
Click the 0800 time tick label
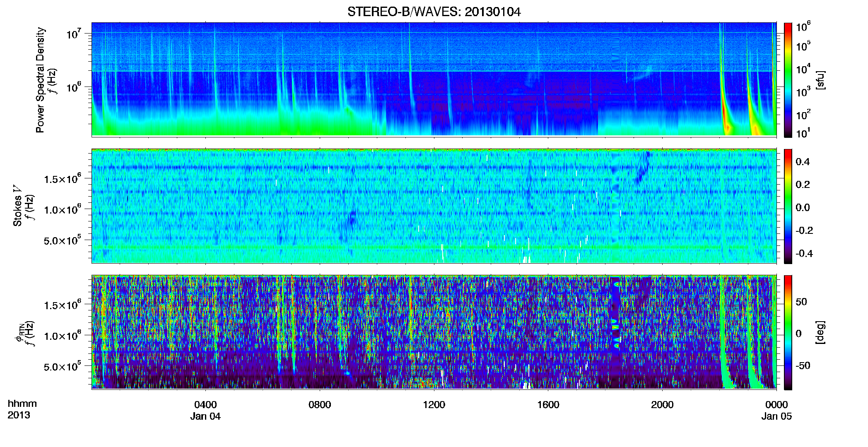click(320, 404)
